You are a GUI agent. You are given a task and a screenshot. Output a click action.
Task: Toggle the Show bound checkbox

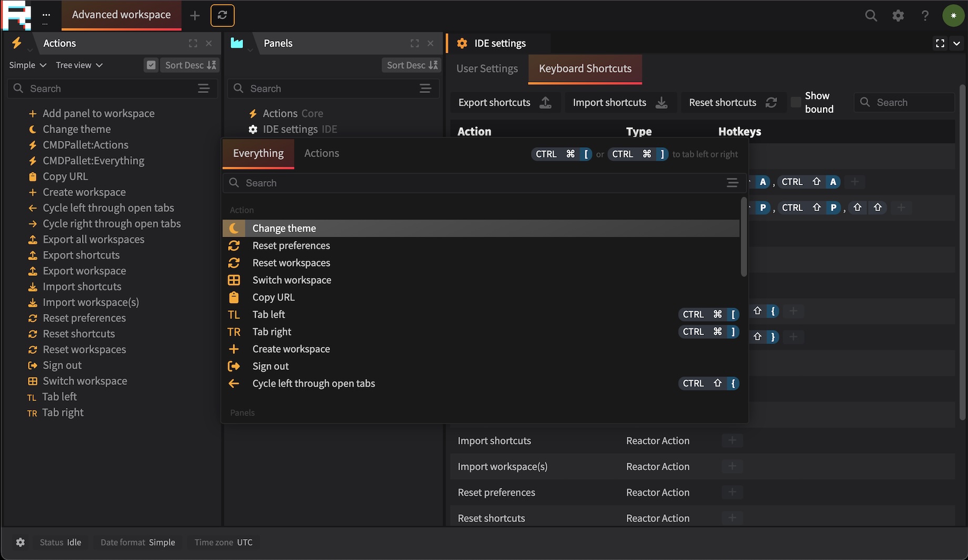tap(796, 103)
